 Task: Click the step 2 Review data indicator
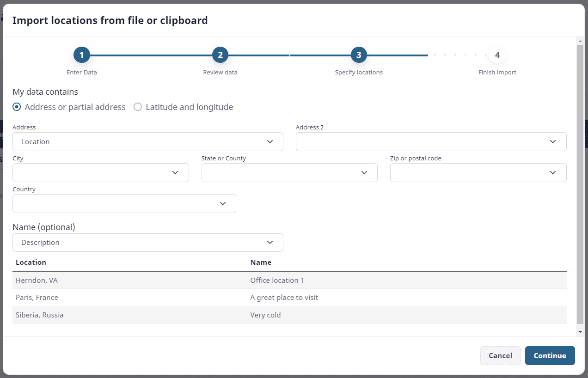click(x=220, y=54)
